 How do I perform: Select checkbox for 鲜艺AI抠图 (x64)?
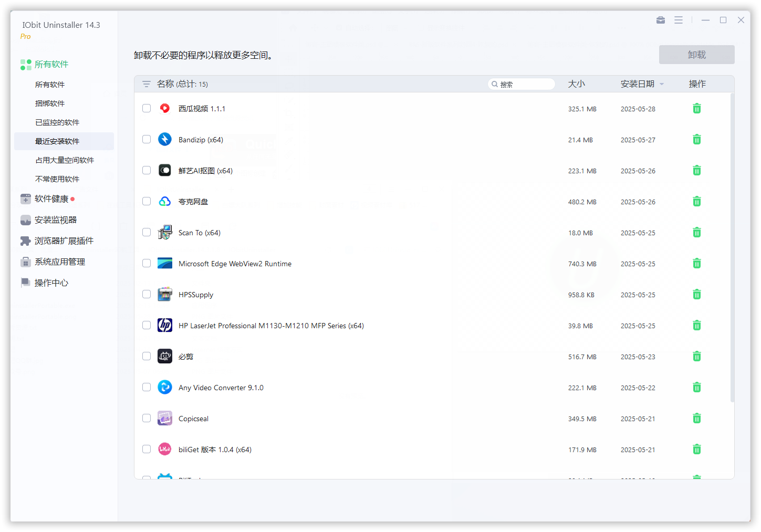click(x=147, y=170)
